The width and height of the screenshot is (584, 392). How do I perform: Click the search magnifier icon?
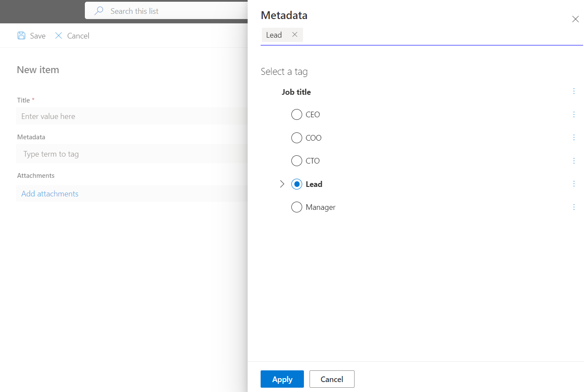click(99, 11)
